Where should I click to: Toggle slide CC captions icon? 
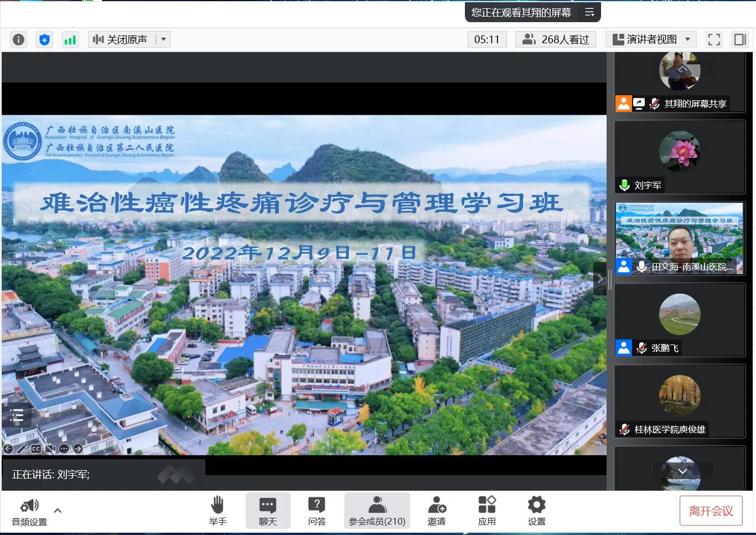pyautogui.click(x=36, y=449)
